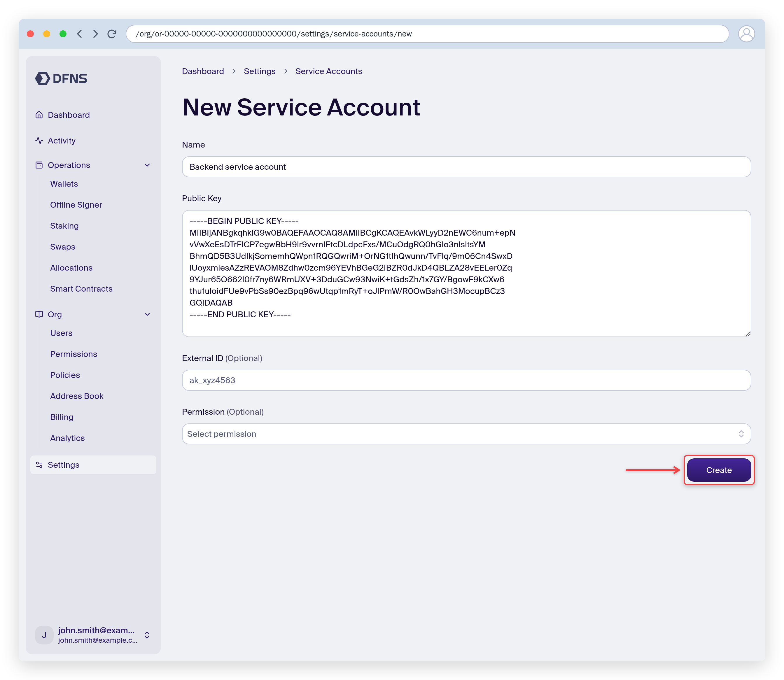
Task: Open the Wallets page
Action: 64,184
